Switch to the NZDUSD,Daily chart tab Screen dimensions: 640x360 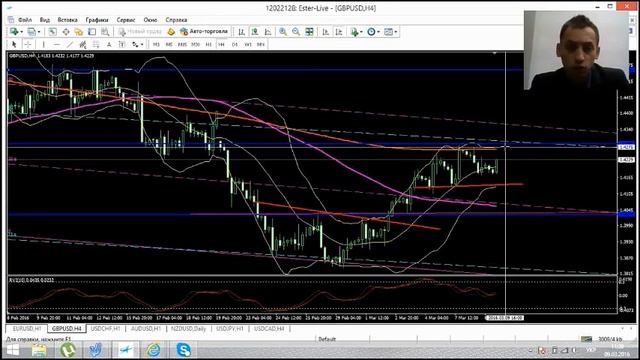point(189,329)
